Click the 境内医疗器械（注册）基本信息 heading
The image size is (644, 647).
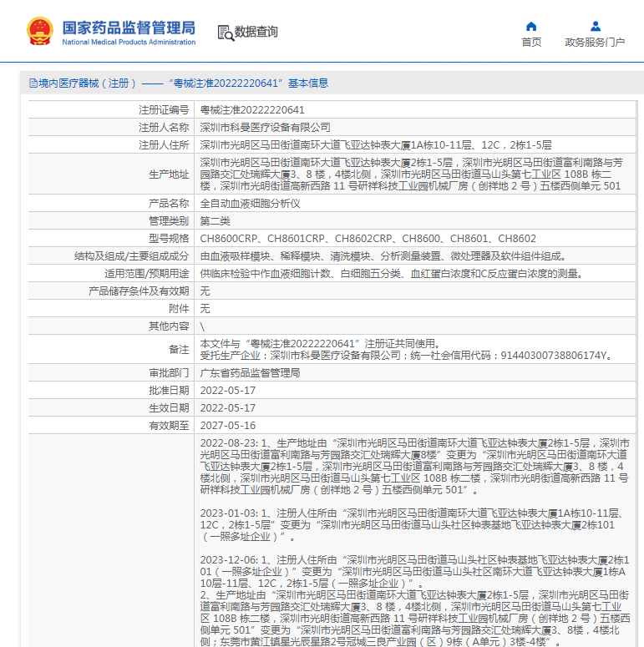pyautogui.click(x=183, y=83)
